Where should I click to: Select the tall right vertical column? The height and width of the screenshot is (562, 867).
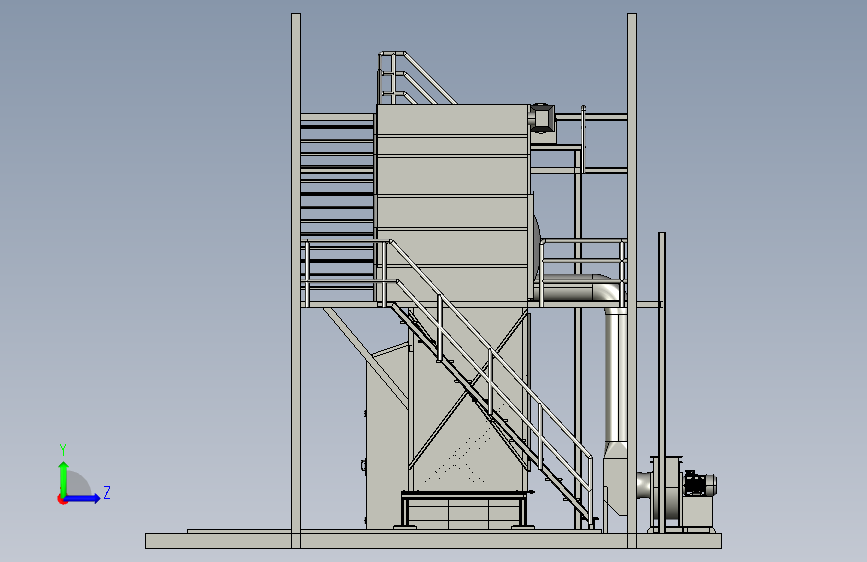632,280
